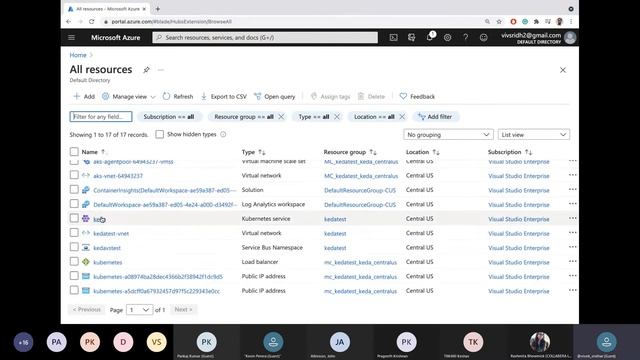Open the notifications bell
Image resolution: width=640 pixels, height=360 pixels.
pos(429,38)
